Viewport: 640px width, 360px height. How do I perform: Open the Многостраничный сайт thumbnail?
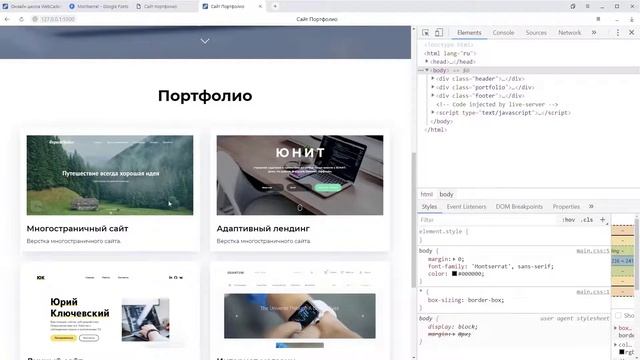(110, 175)
